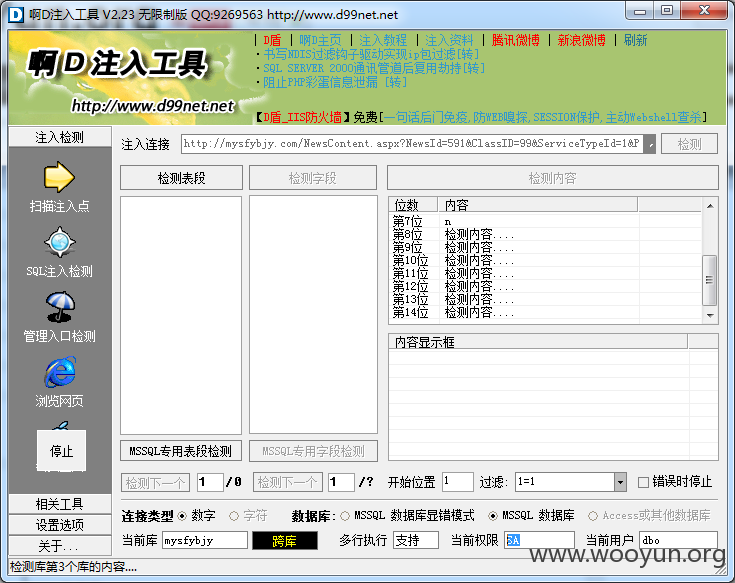Select the 字符 connection type radio
The width and height of the screenshot is (735, 583).
tap(233, 516)
